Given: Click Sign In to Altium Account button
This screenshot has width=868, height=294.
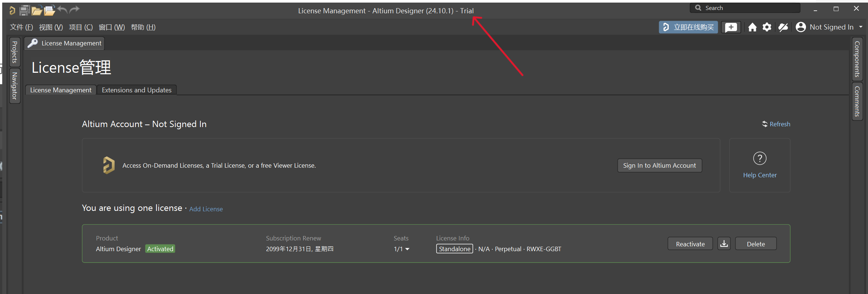Looking at the screenshot, I should tap(659, 165).
